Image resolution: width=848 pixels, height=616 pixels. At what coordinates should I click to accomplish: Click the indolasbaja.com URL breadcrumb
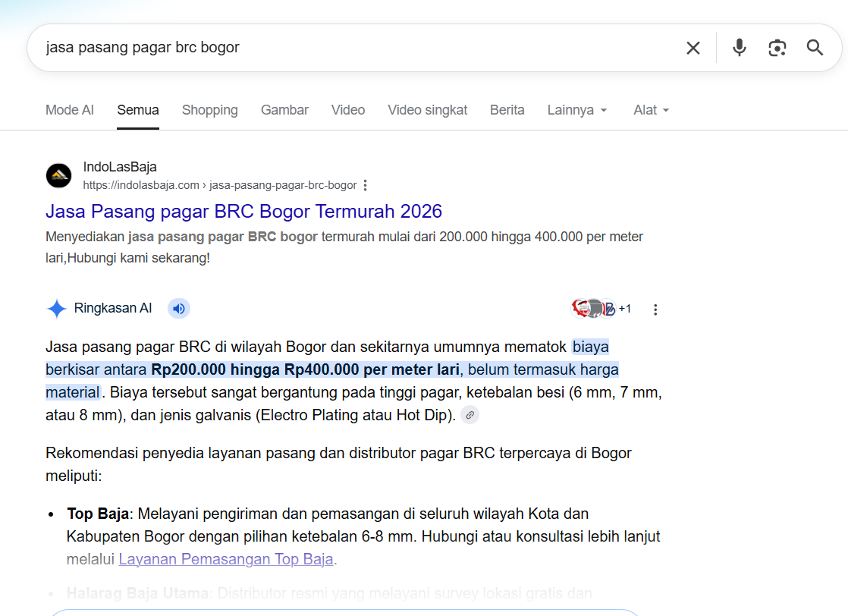219,185
